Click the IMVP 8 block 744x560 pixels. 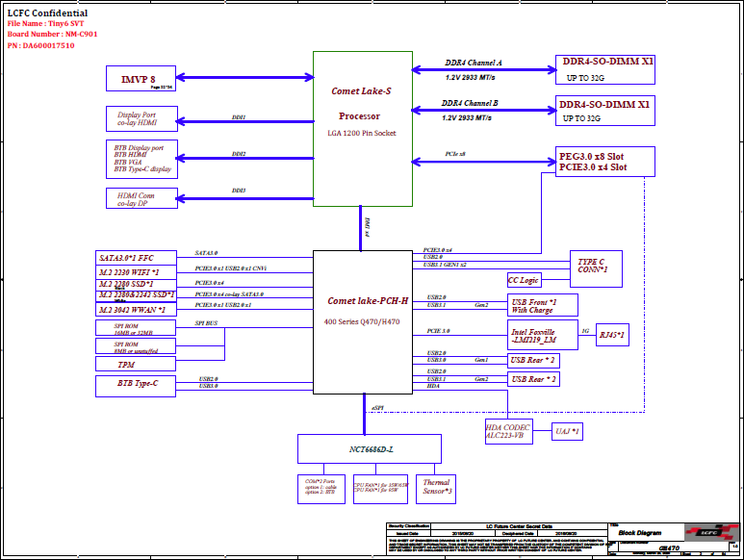tap(141, 78)
